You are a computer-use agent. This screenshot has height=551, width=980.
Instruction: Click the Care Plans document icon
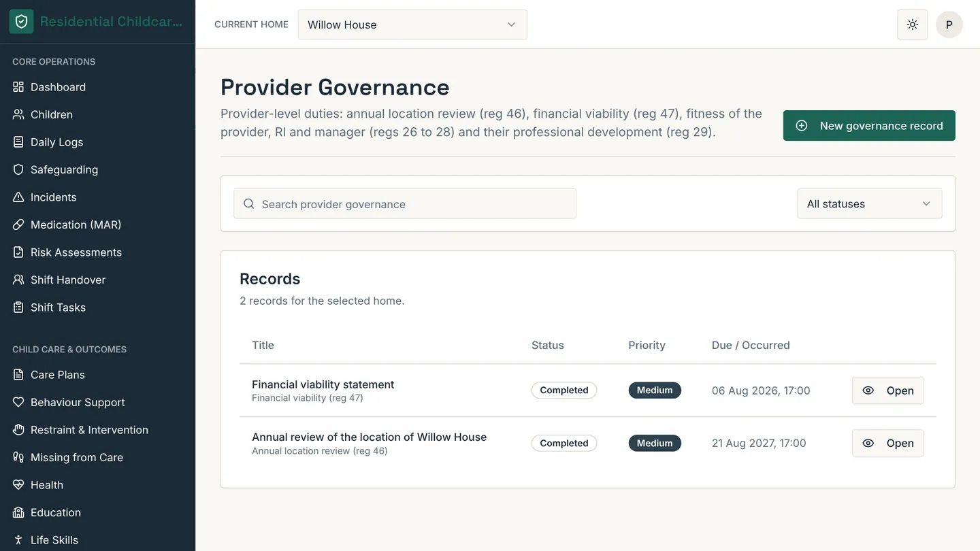coord(18,375)
